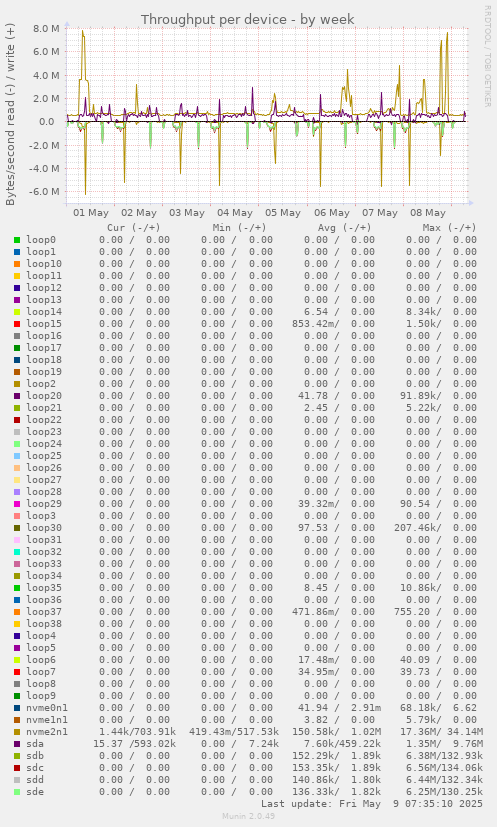
Task: Click the sdc dark red legend swatch
Action: (17, 768)
